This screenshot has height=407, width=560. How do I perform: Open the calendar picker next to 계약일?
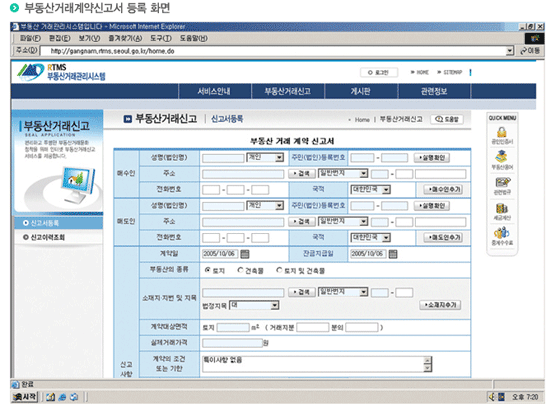pyautogui.click(x=245, y=254)
